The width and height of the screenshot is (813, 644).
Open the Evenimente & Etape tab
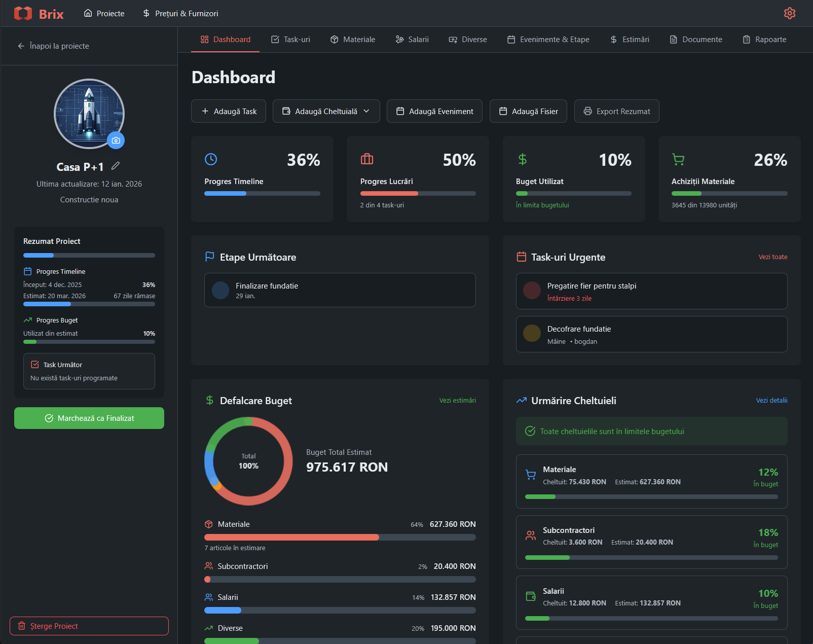548,40
